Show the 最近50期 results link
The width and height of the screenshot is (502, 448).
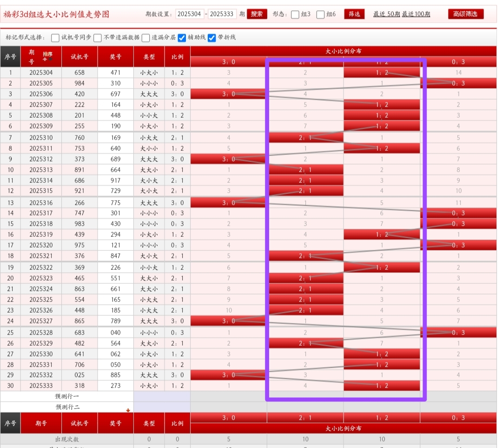(x=386, y=14)
